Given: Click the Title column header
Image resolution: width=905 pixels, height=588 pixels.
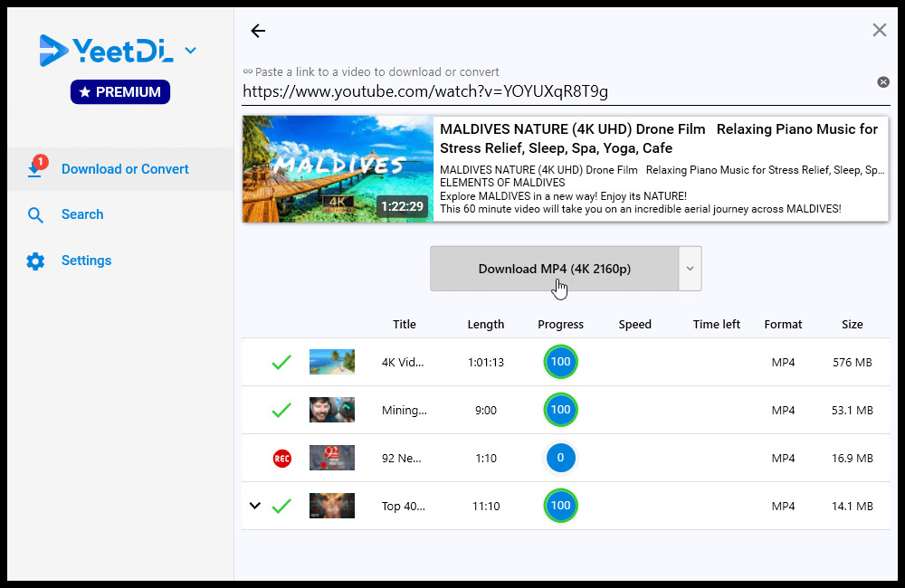Looking at the screenshot, I should (x=404, y=324).
